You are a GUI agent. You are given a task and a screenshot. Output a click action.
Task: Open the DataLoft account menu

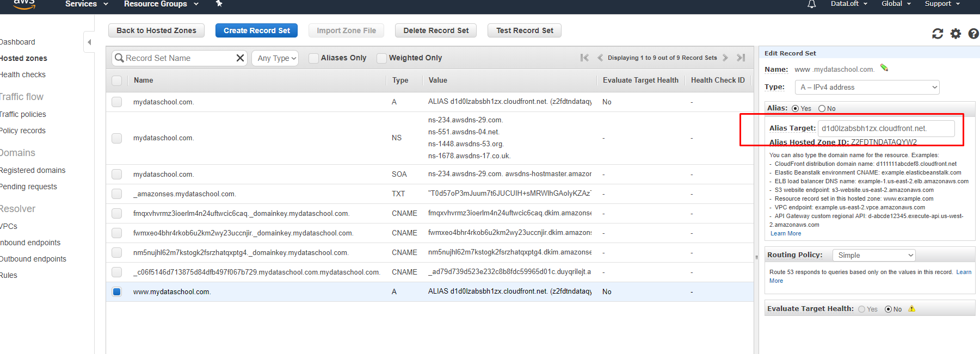pos(849,4)
